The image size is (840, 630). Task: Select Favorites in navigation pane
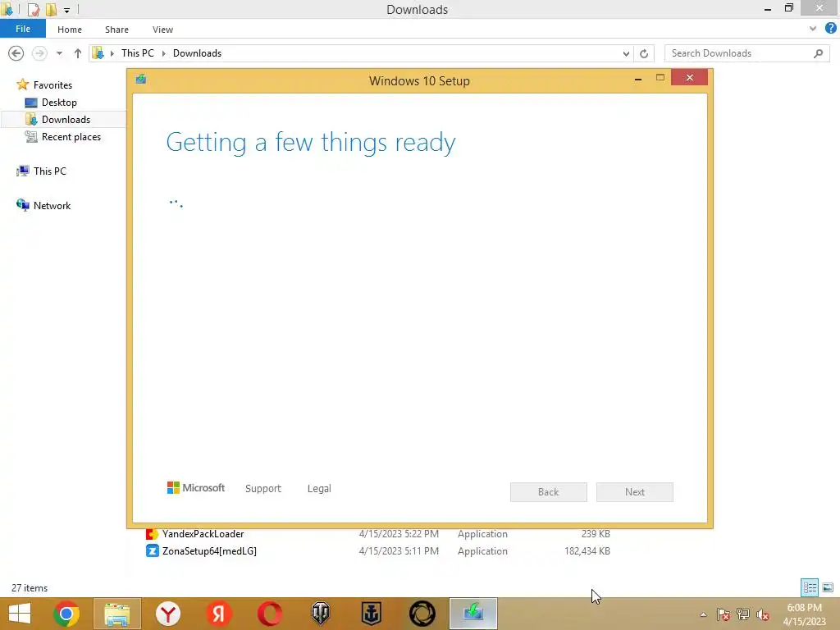(52, 85)
